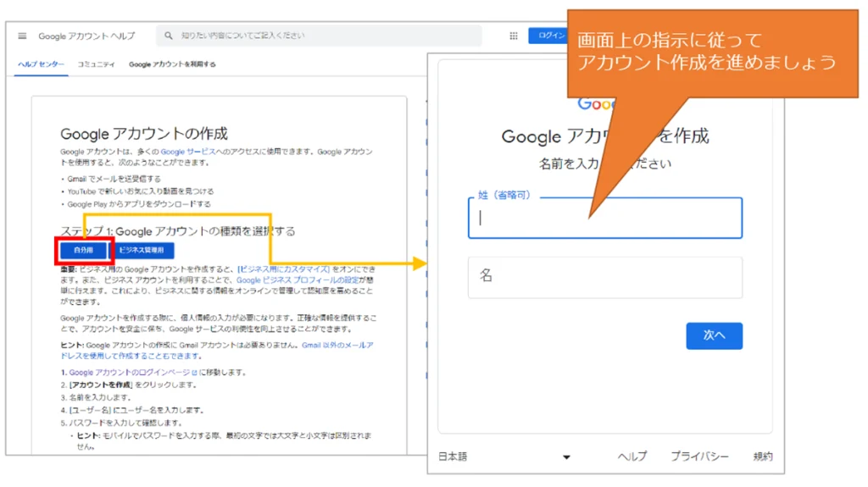Image resolution: width=868 pixels, height=487 pixels.
Task: Choose the 自分用 account type button
Action: pos(83,251)
